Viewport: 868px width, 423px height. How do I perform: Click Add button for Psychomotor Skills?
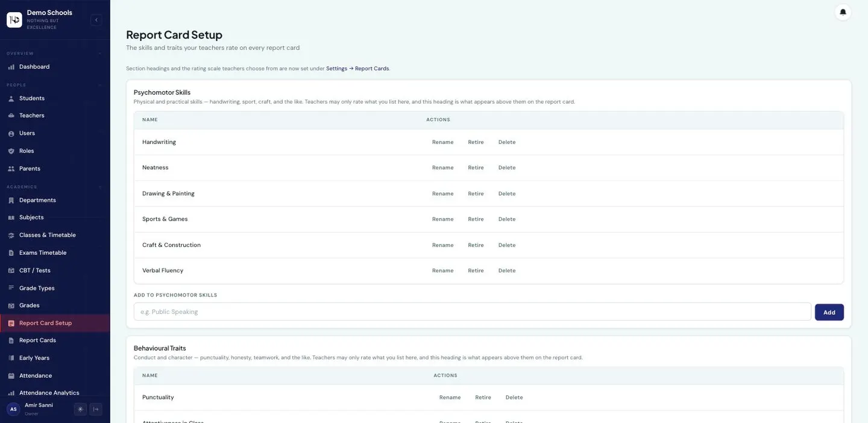pos(829,312)
